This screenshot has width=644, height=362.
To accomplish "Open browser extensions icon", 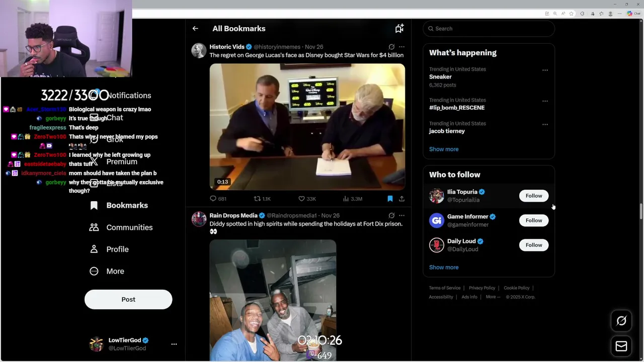I will tap(582, 14).
